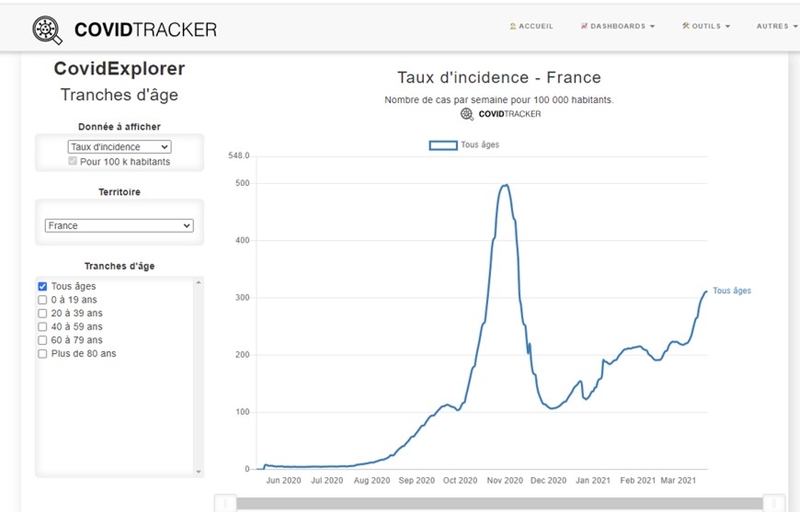Click the Mar 2021 axis label
800x512 pixels.
click(678, 480)
